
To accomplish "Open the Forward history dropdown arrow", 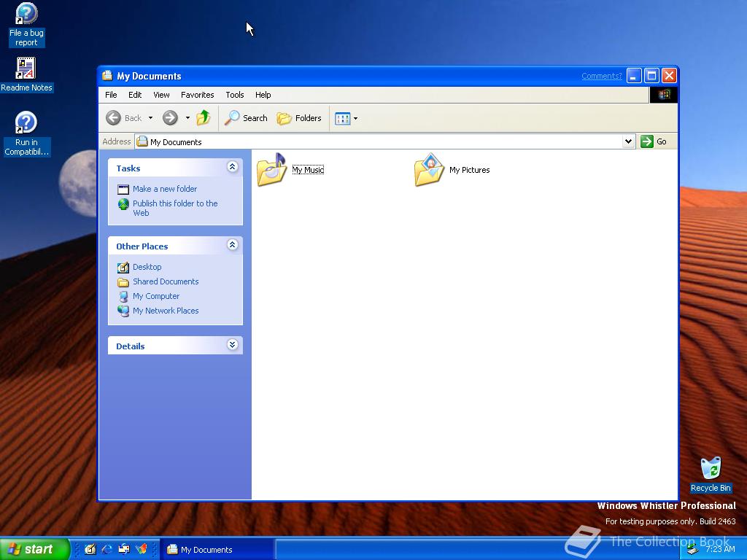I will tap(187, 117).
